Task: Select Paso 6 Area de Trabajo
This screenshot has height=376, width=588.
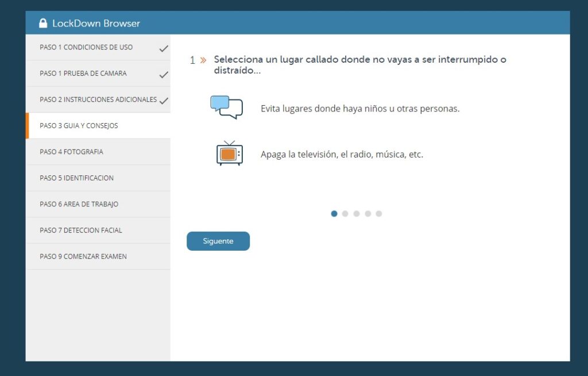Action: click(79, 204)
